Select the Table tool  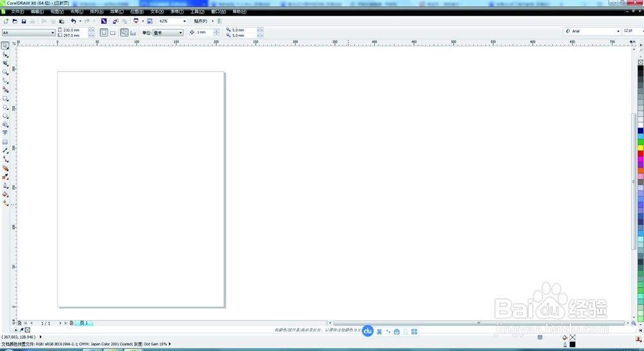tap(5, 142)
